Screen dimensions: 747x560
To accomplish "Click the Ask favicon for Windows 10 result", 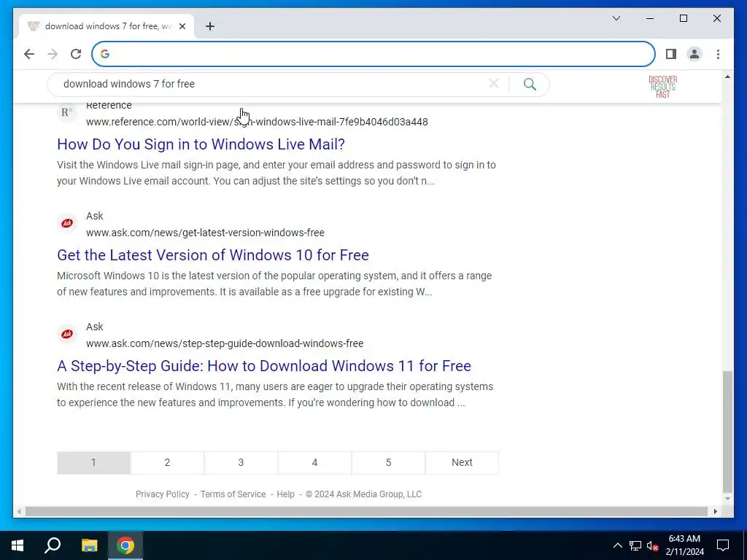I will coord(66,223).
